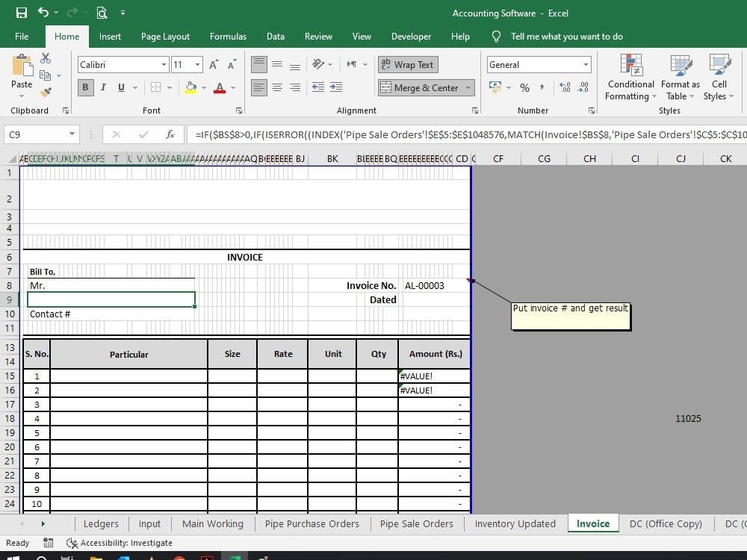Select Conditional Formatting in the Styles group
The width and height of the screenshot is (747, 560).
coord(630,78)
